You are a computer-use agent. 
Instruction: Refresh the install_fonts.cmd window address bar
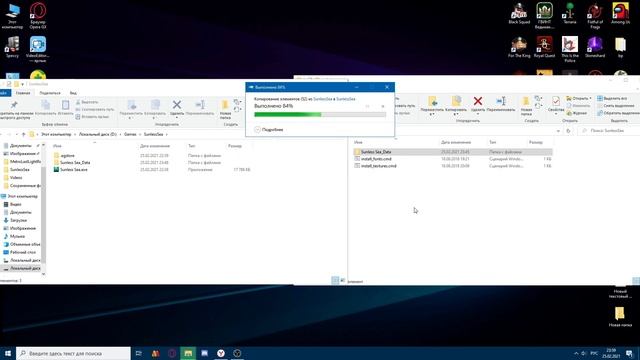[x=568, y=131]
